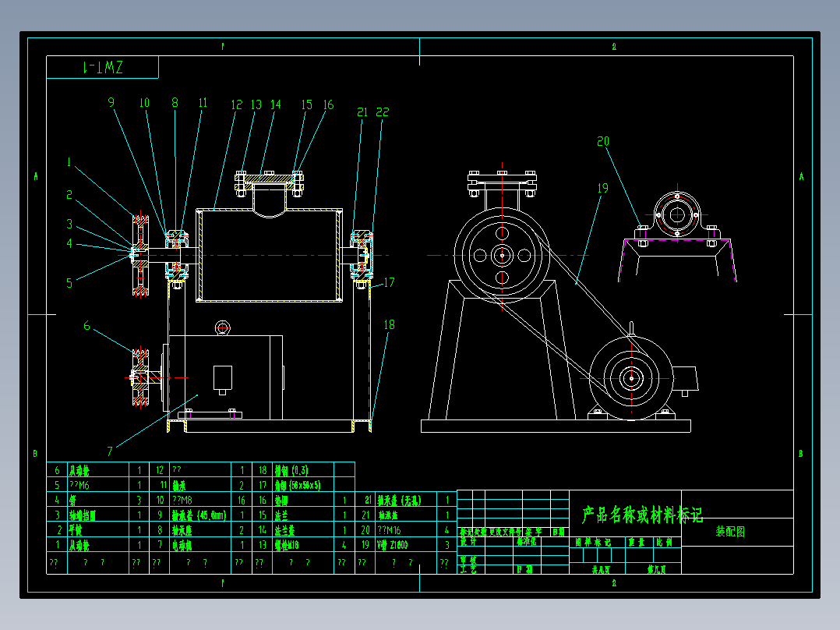
Task: Select the "V带 Z1800" parts list entry
Action: point(392,545)
